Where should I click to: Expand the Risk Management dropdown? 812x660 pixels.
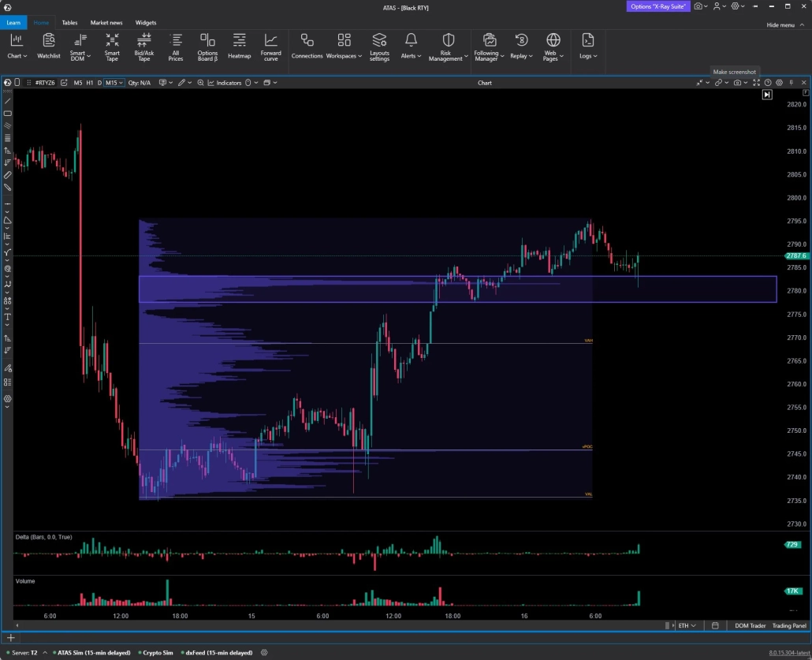466,56
